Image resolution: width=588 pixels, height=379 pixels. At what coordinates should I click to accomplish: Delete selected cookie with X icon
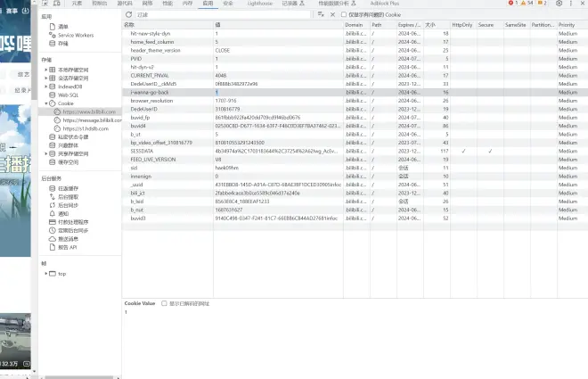click(x=333, y=14)
